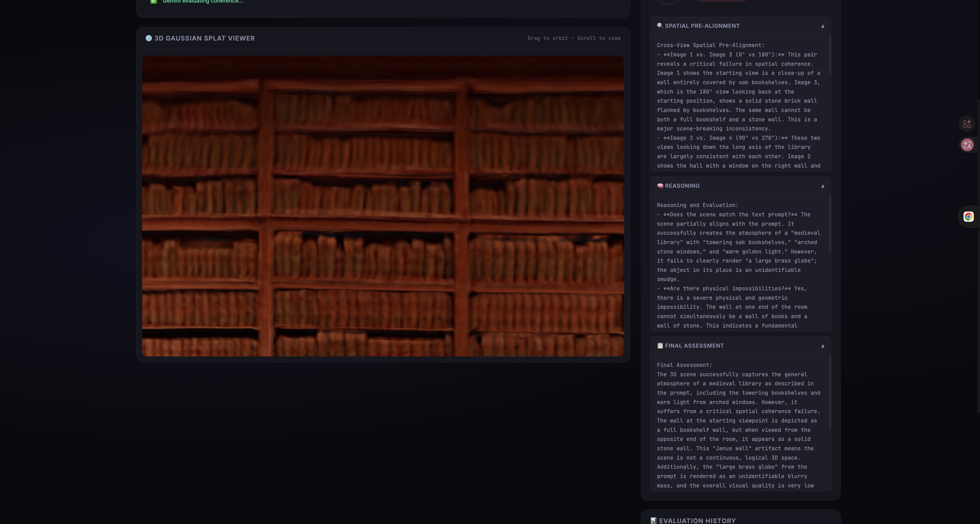Viewport: 980px width, 524px height.
Task: Collapse the Spatial Pre-Alignment section arrow
Action: click(x=823, y=26)
